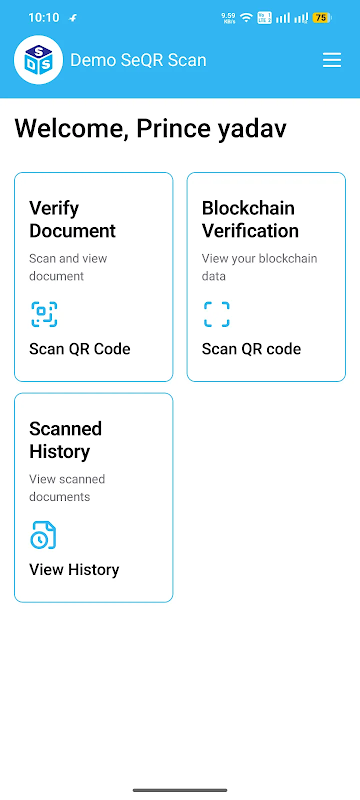360x800 pixels.
Task: Open the Scanned History card title
Action: click(65, 440)
